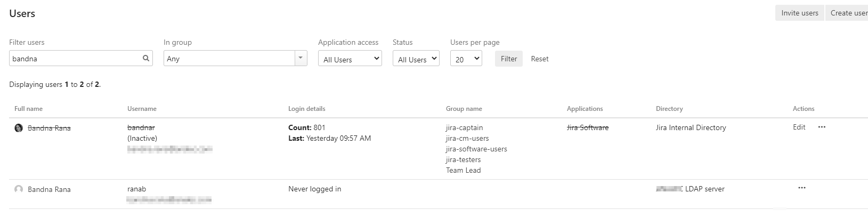Click Last: Yesterday 09:57 AM text
The height and width of the screenshot is (217, 868).
330,138
